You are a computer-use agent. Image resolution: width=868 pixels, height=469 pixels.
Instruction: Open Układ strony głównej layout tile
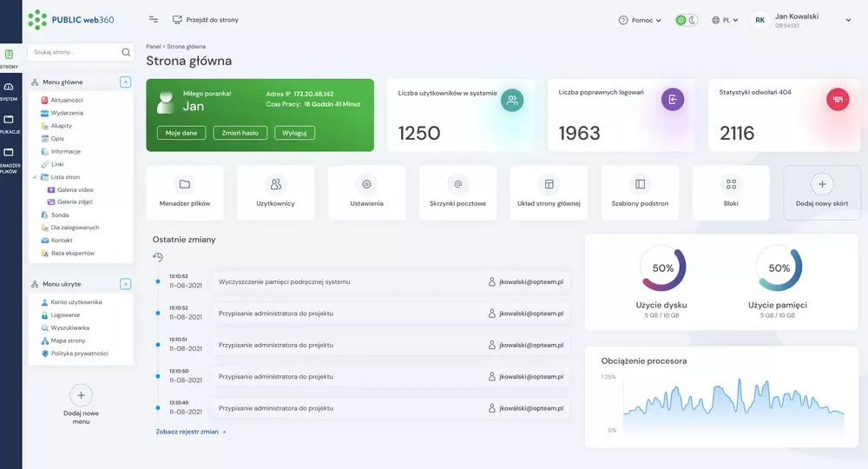click(549, 193)
